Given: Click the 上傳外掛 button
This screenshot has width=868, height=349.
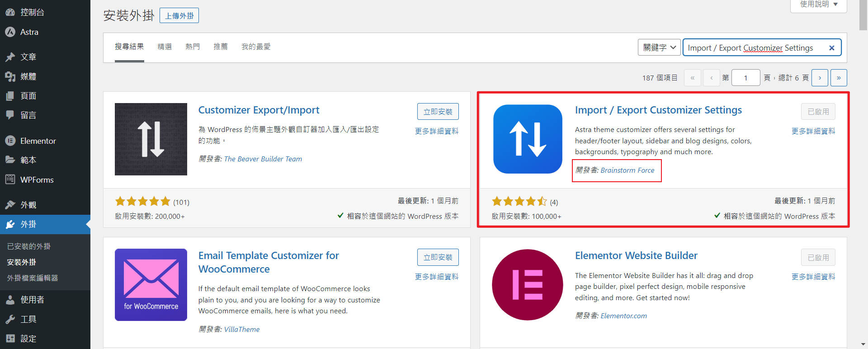Looking at the screenshot, I should point(179,16).
